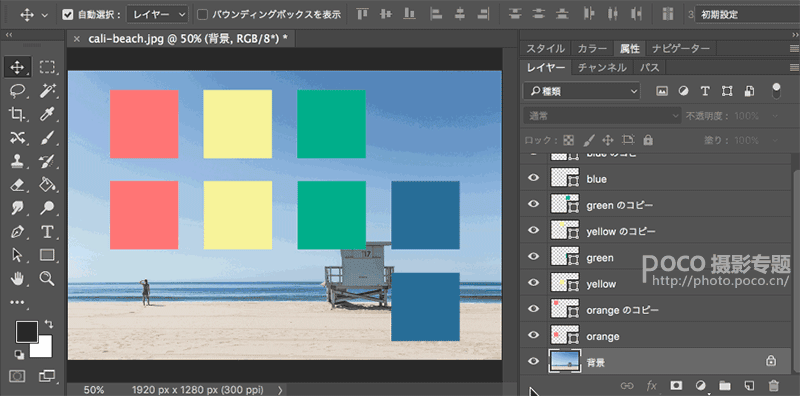Add a layer mask
800x396 pixels.
point(677,385)
